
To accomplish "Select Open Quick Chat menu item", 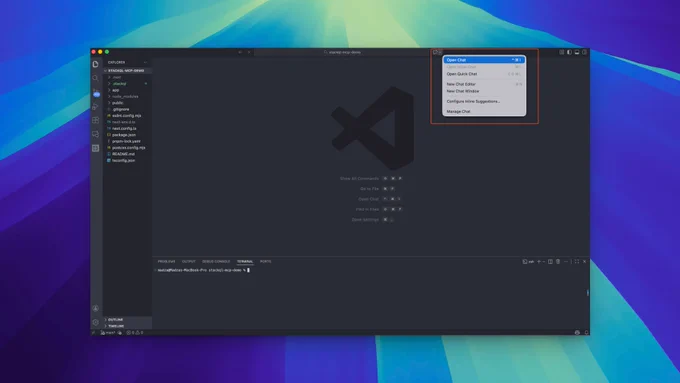I will pyautogui.click(x=484, y=74).
